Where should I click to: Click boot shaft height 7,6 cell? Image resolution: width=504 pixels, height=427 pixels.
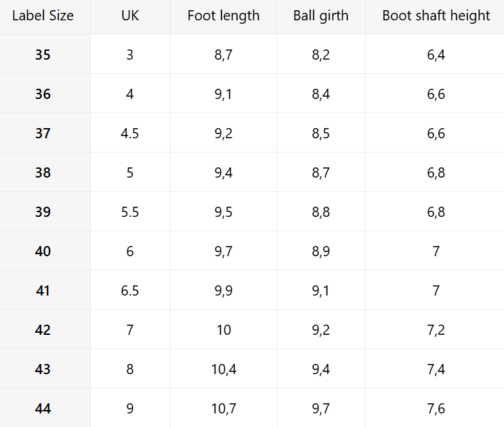[436, 409]
